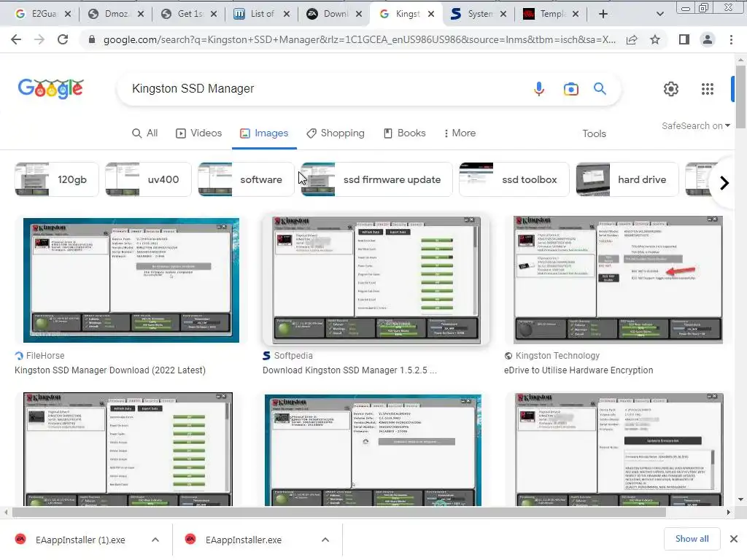Expand the tab search chevron
The width and height of the screenshot is (747, 560).
(659, 15)
